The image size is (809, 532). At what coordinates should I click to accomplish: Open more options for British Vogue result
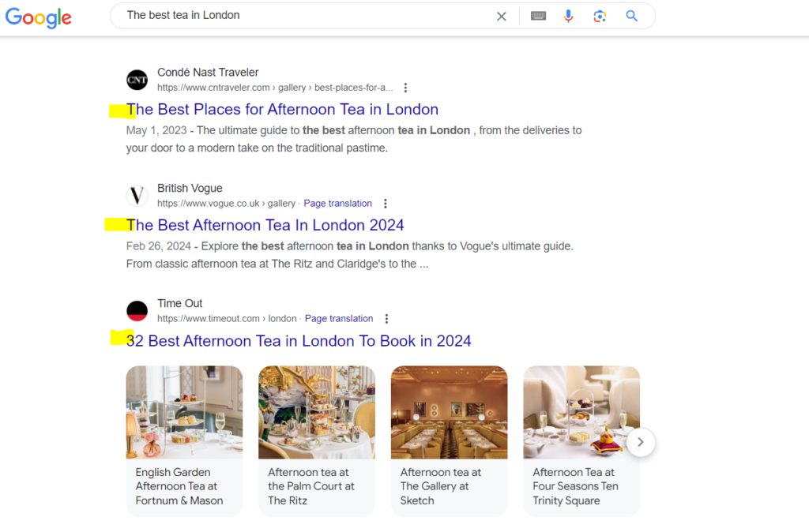click(386, 204)
